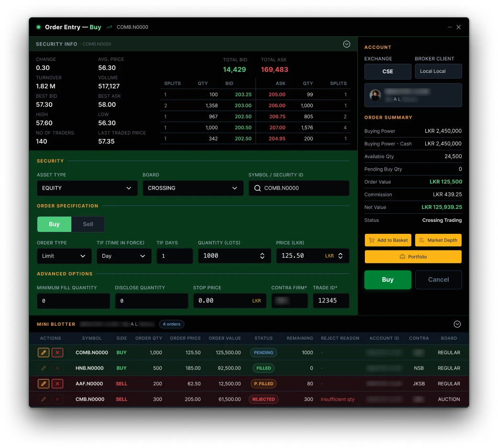This screenshot has height=448, width=498.
Task: Open the TIF Day dropdown
Action: [x=124, y=256]
